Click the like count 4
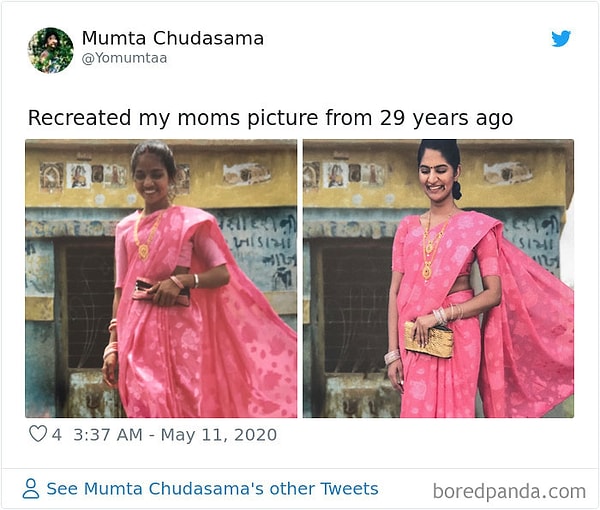Viewport: 600px width, 510px height. 57,435
